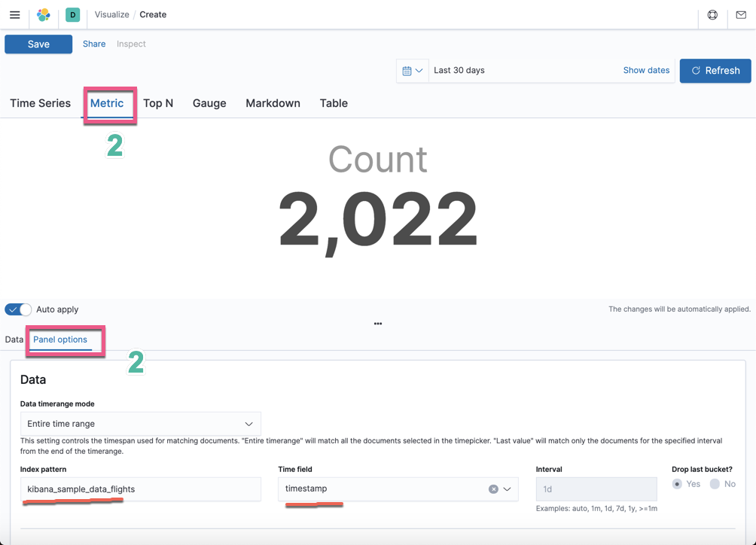
Task: Switch to the Gauge visualization tab
Action: tap(209, 103)
